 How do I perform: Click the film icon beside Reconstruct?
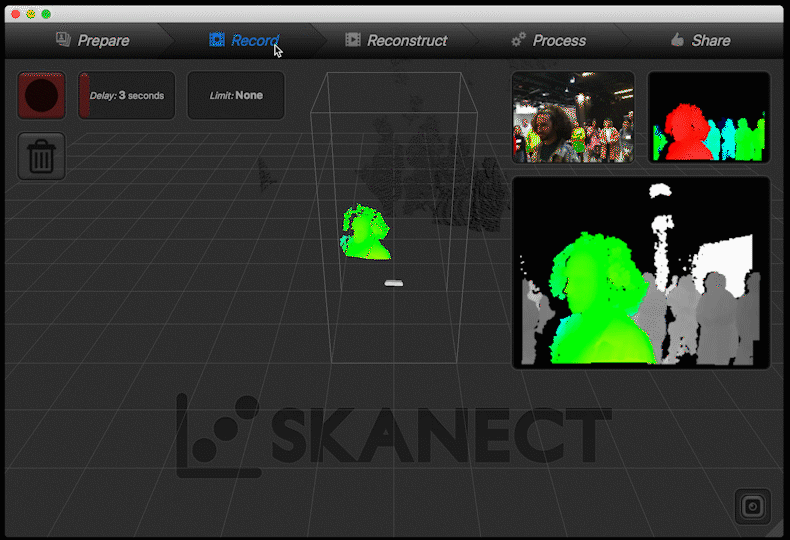pyautogui.click(x=353, y=39)
